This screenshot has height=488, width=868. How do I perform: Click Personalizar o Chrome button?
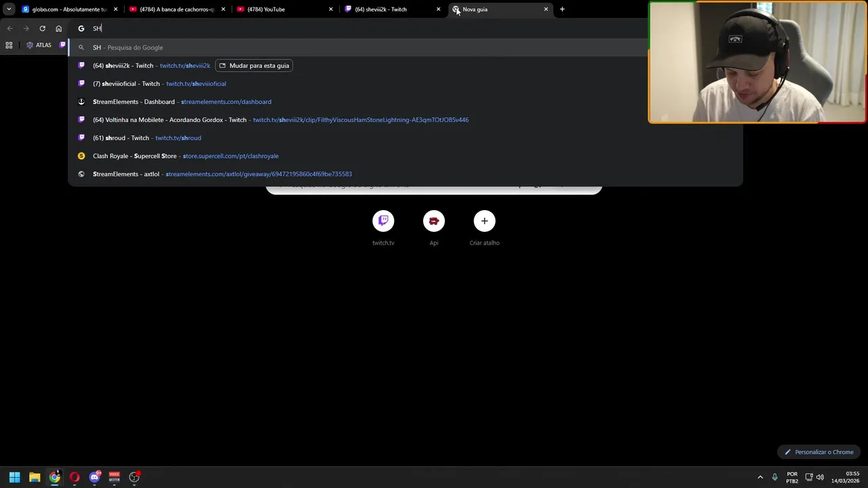(x=819, y=452)
